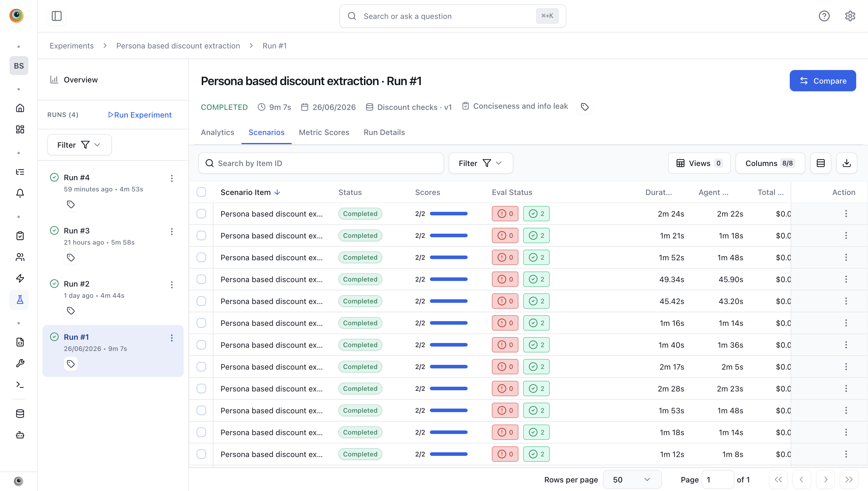Check the row with duration 2m 17s
This screenshot has width=868, height=491.
[201, 367]
